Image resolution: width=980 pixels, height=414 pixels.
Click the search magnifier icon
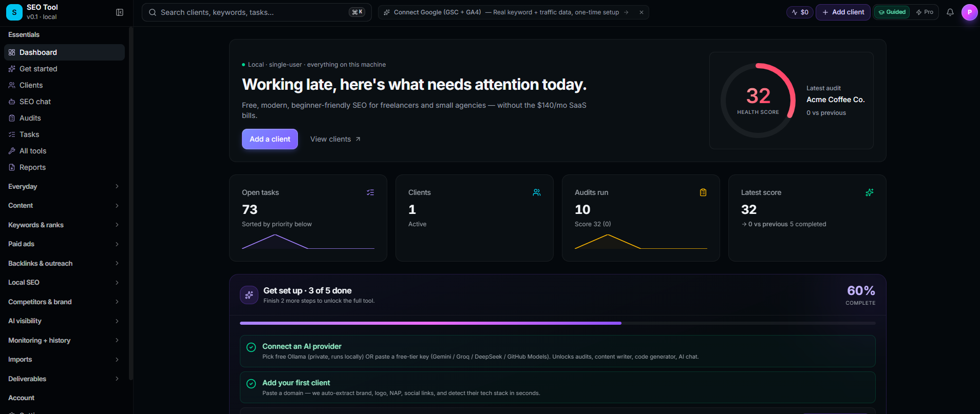[x=153, y=12]
